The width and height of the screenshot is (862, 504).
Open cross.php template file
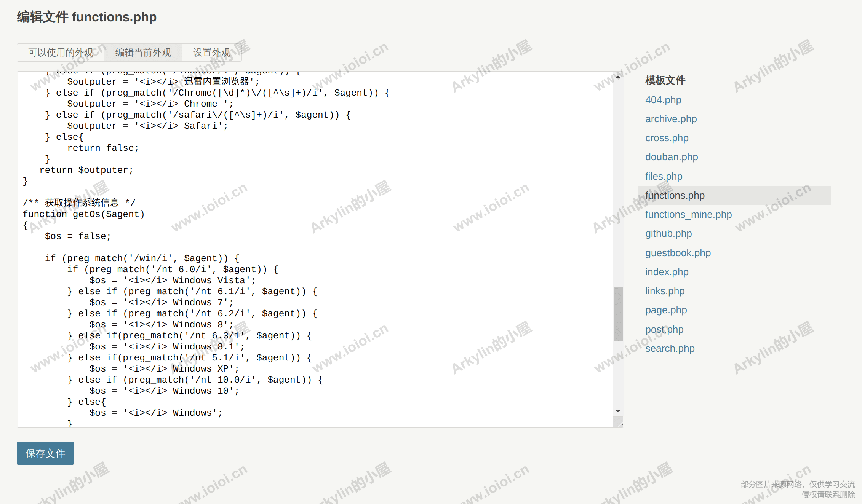667,138
